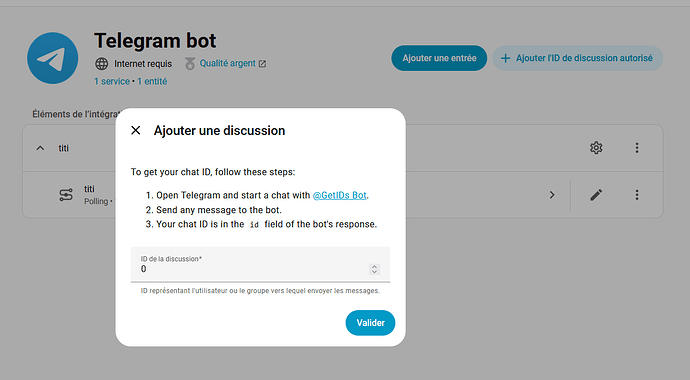Click the external link icon after Qualité argent
The width and height of the screenshot is (690, 380).
pos(262,64)
